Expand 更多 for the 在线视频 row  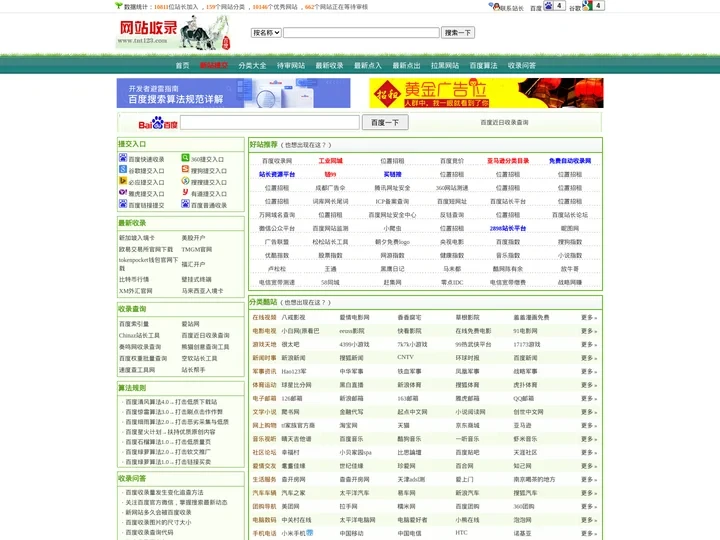(589, 317)
